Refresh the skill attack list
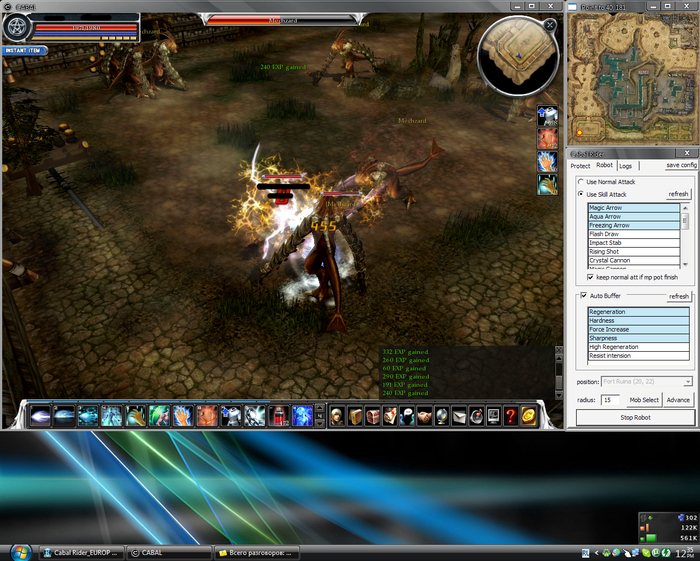Screen dimensions: 700x561 point(678,194)
